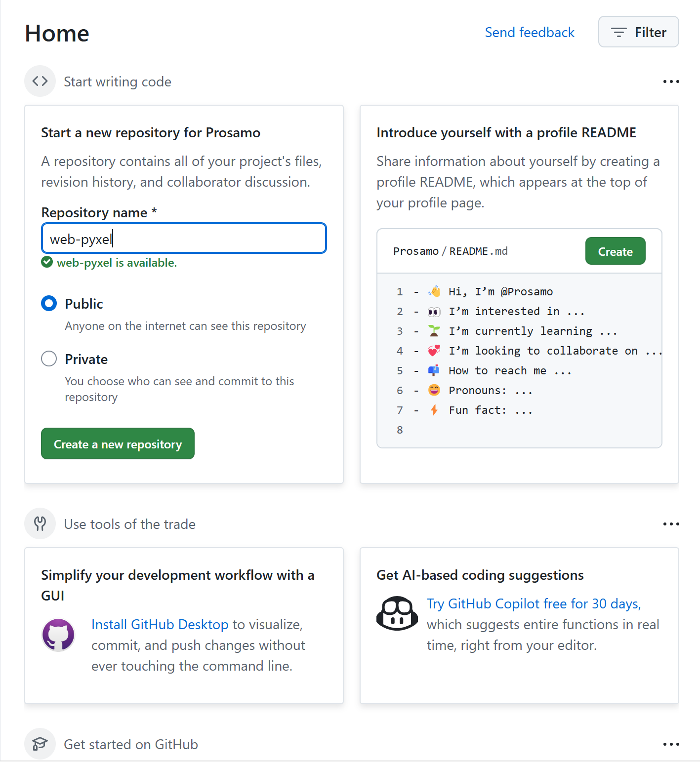Click the filter lines icon in Filter button
The width and height of the screenshot is (700, 762).
618,32
